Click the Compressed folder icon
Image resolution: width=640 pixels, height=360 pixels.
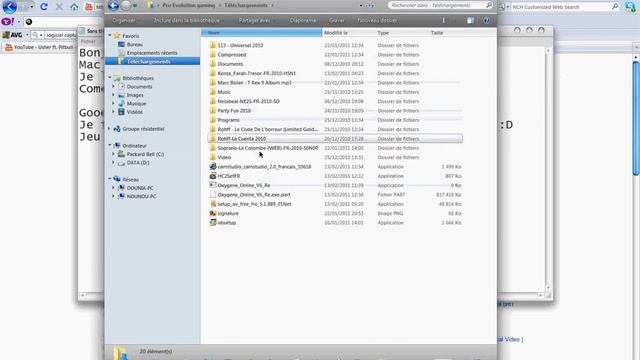213,55
